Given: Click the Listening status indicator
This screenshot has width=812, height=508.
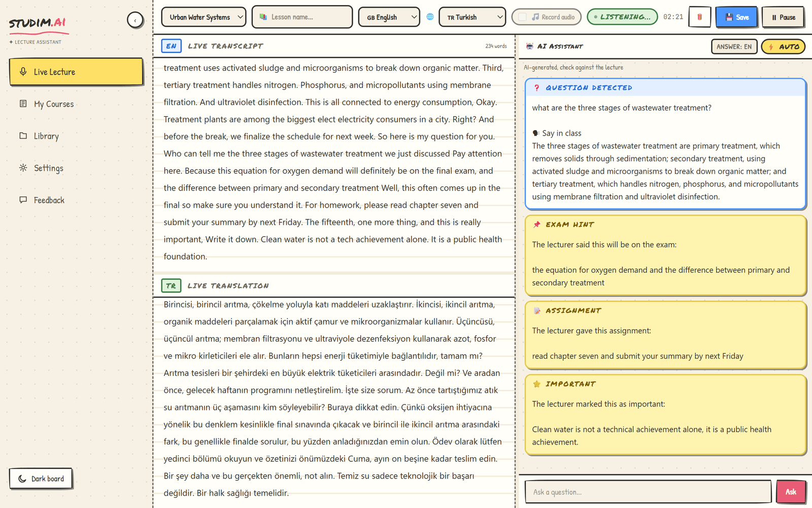Looking at the screenshot, I should click(622, 17).
